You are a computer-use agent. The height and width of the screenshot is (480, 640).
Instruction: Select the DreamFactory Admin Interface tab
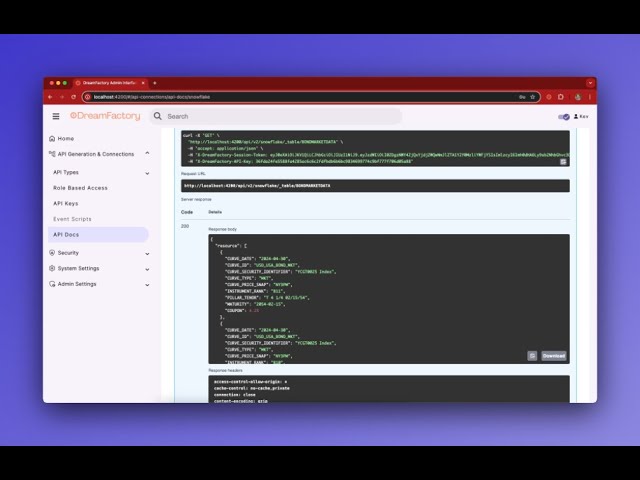(109, 83)
